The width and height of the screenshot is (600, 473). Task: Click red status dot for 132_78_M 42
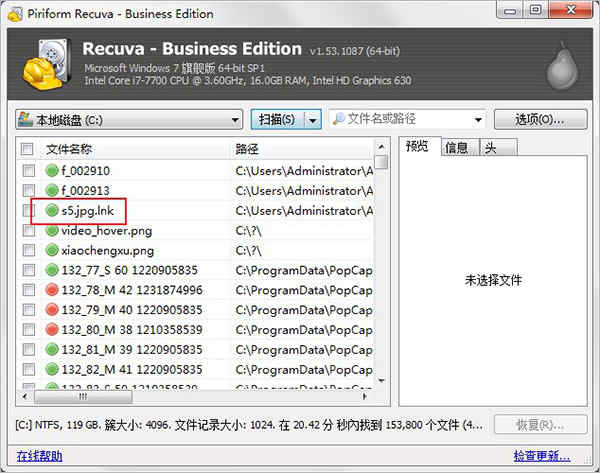pyautogui.click(x=52, y=290)
